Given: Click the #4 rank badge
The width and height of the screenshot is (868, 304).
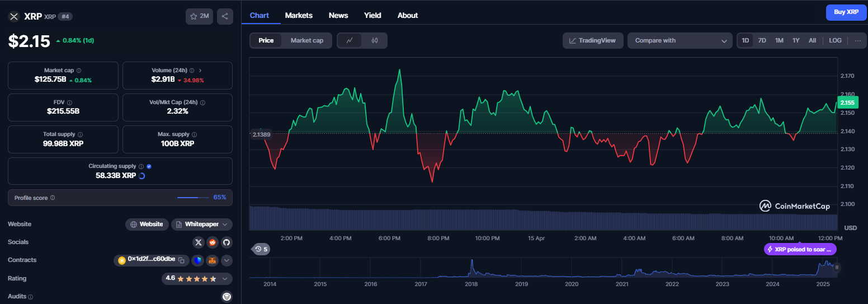Looking at the screenshot, I should [65, 16].
